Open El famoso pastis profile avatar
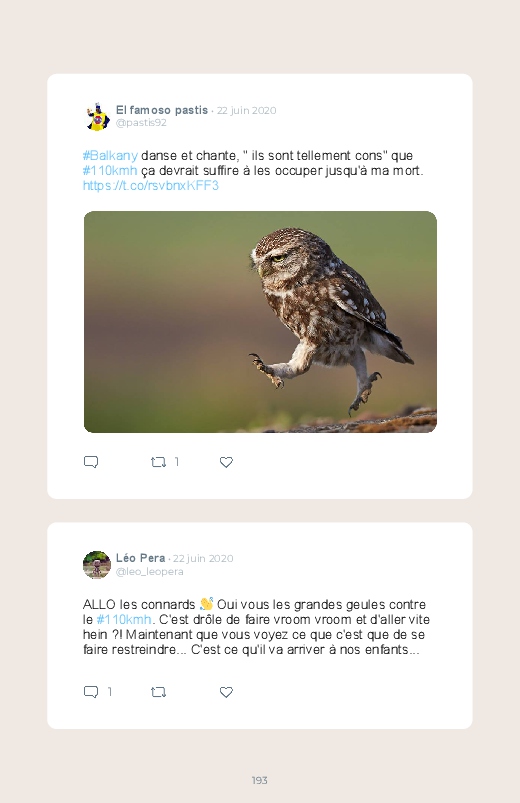This screenshot has width=520, height=803. coord(97,117)
